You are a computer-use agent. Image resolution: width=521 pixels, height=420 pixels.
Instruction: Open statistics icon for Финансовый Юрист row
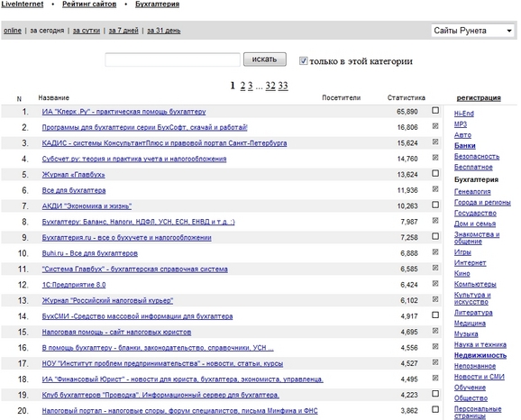(x=435, y=379)
